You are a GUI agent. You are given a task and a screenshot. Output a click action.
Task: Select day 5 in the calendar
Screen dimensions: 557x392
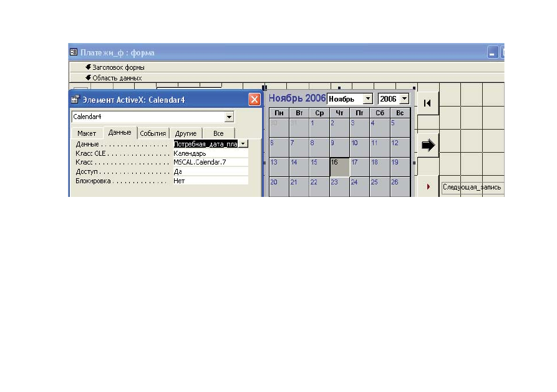(x=400, y=128)
